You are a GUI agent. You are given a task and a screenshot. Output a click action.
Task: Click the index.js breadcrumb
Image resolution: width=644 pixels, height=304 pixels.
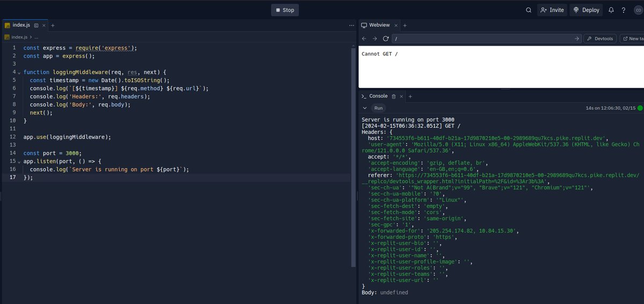click(19, 37)
